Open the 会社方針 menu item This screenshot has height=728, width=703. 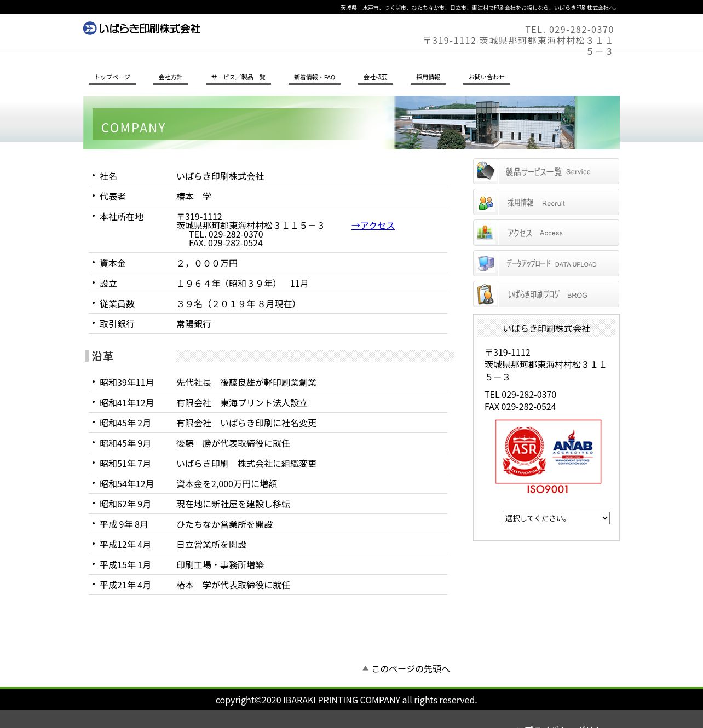pos(170,77)
